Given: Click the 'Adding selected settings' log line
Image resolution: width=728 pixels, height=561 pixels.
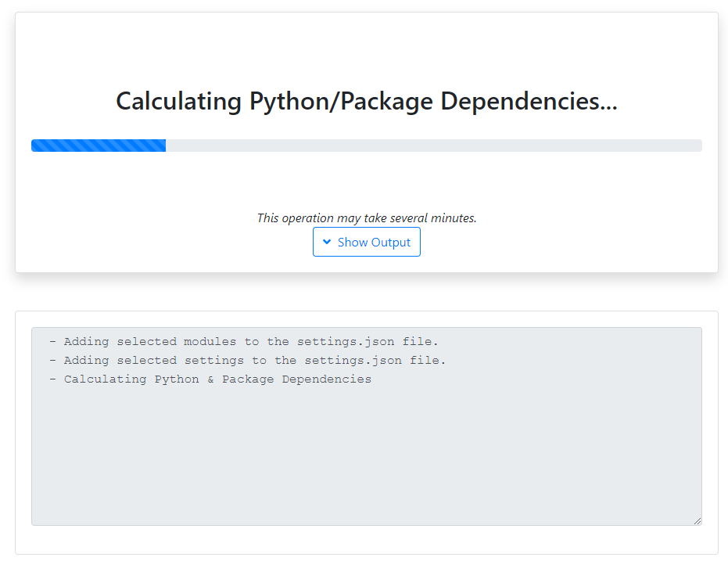Looking at the screenshot, I should tap(247, 361).
